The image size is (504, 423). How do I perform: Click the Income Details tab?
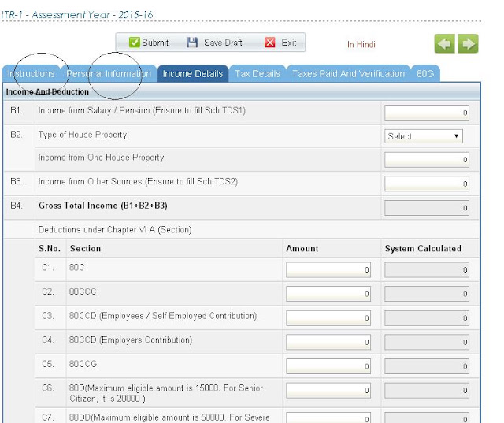[193, 73]
